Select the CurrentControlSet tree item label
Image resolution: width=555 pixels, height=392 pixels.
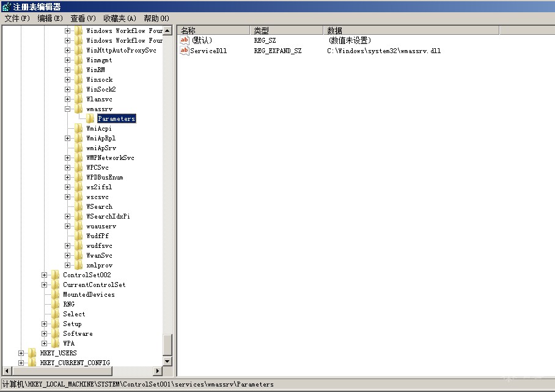point(94,285)
